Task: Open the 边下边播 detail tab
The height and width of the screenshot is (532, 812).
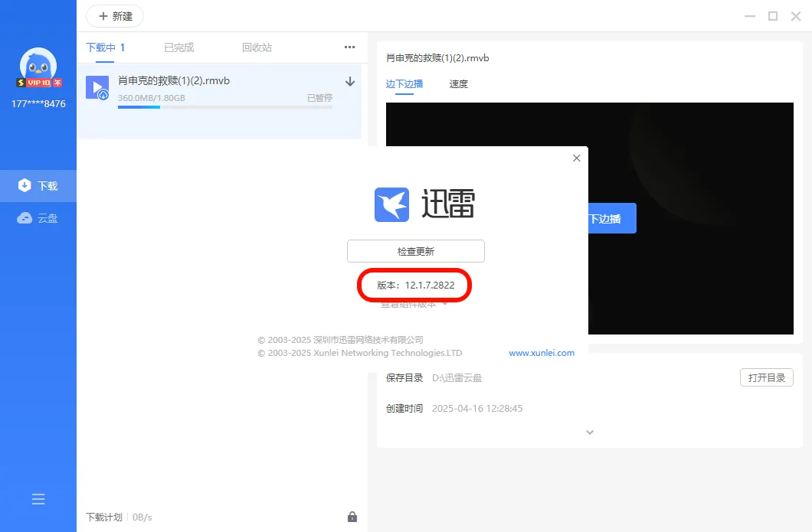Action: [404, 84]
